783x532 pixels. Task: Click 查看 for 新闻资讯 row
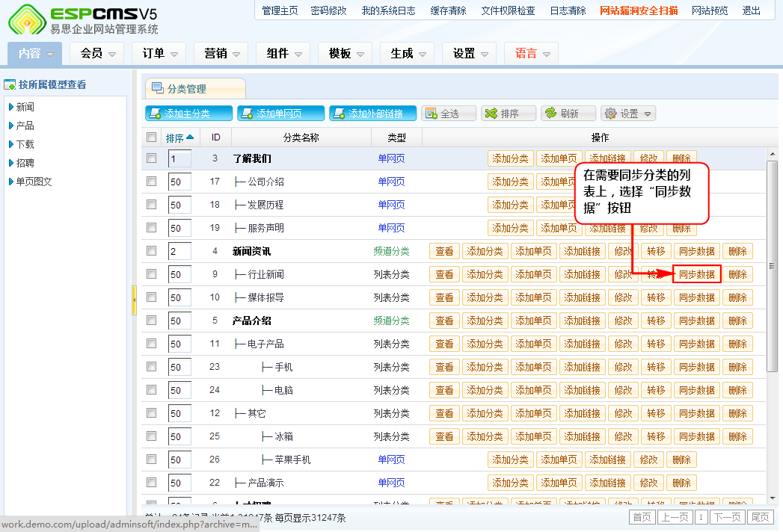click(x=444, y=251)
